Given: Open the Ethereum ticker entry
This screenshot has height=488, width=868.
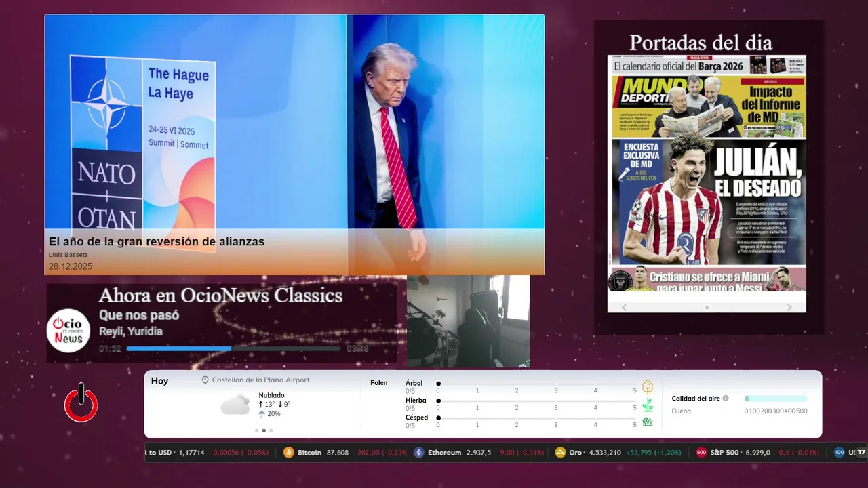Looking at the screenshot, I should click(x=479, y=453).
